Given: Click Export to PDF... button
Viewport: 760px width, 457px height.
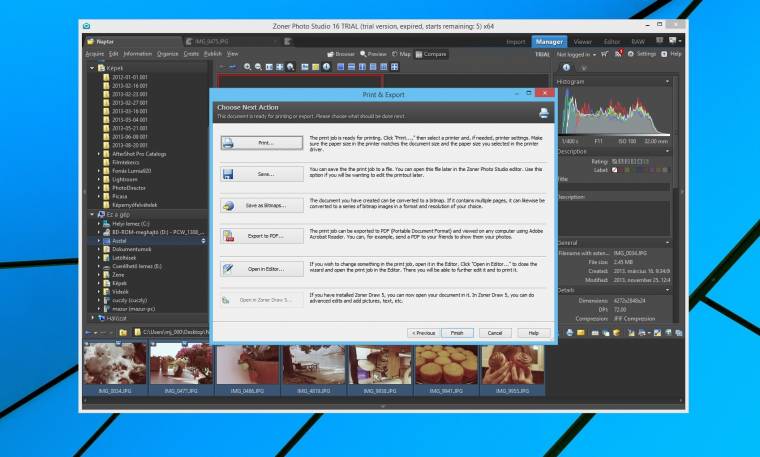Looking at the screenshot, I should (262, 236).
